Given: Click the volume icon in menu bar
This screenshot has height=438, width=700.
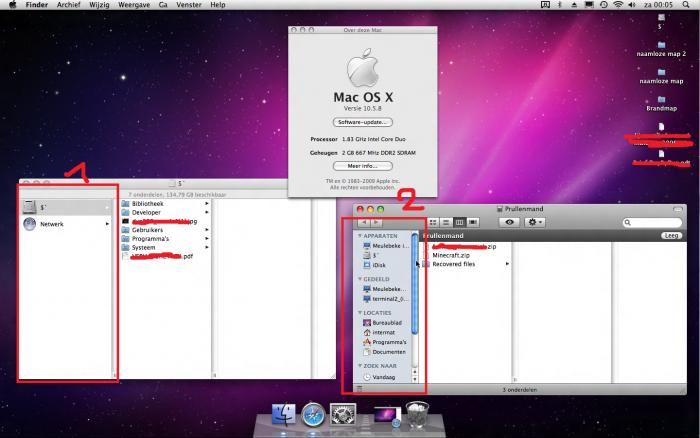Looking at the screenshot, I should [632, 5].
